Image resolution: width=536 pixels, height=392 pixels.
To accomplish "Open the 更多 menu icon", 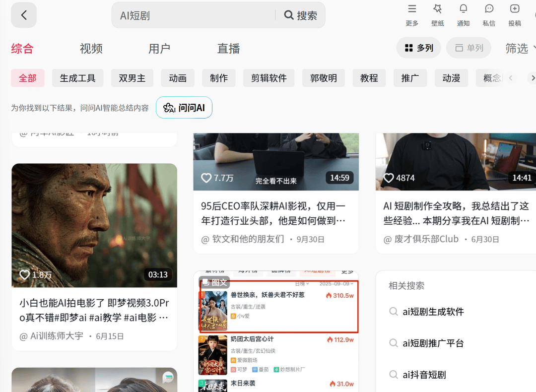I will click(x=412, y=9).
